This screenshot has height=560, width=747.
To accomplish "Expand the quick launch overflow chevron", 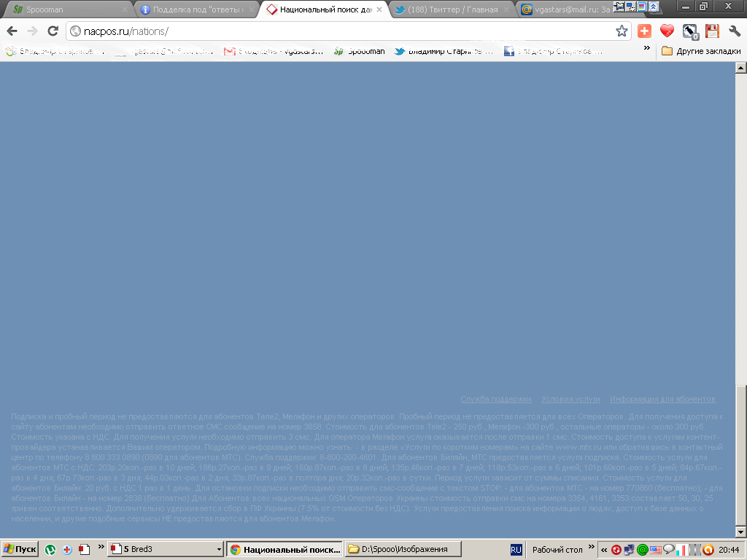I will point(101,547).
